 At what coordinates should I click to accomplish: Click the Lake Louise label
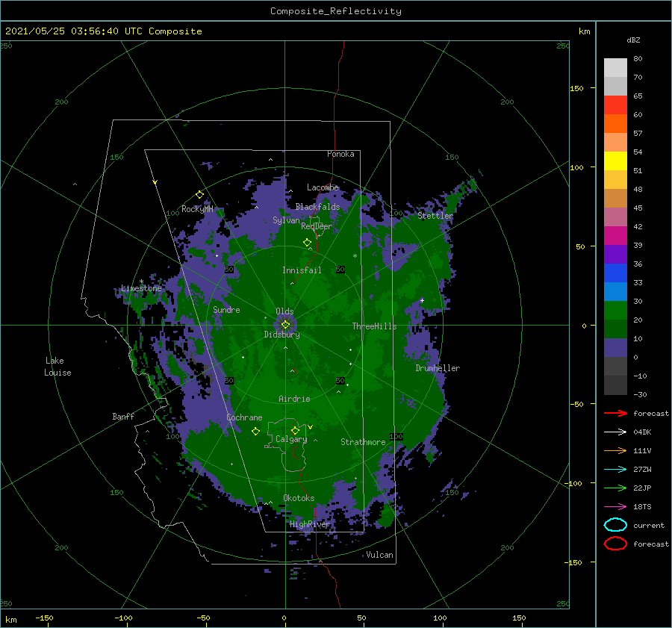pos(57,367)
